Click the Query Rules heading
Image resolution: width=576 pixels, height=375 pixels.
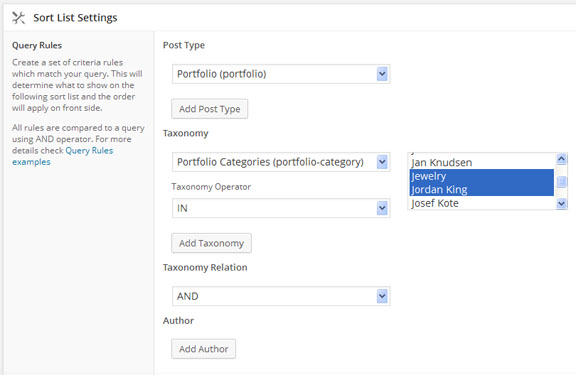coord(37,45)
